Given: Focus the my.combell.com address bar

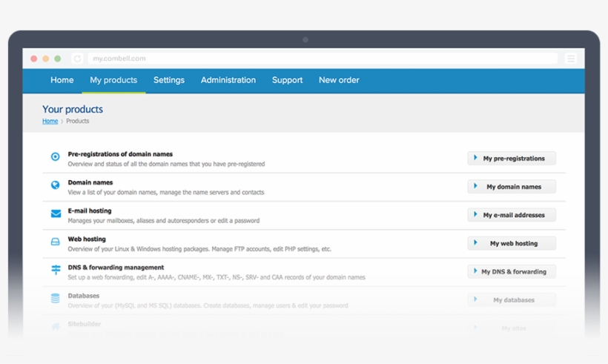Looking at the screenshot, I should (x=319, y=59).
